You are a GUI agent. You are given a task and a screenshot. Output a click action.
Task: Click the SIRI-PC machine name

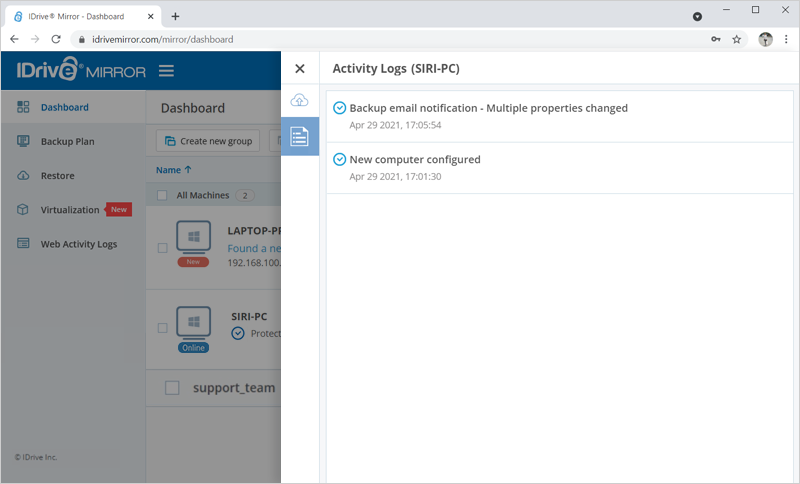coord(249,317)
